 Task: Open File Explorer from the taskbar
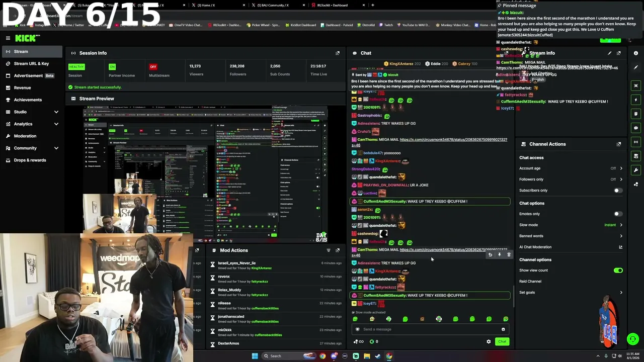[367, 356]
